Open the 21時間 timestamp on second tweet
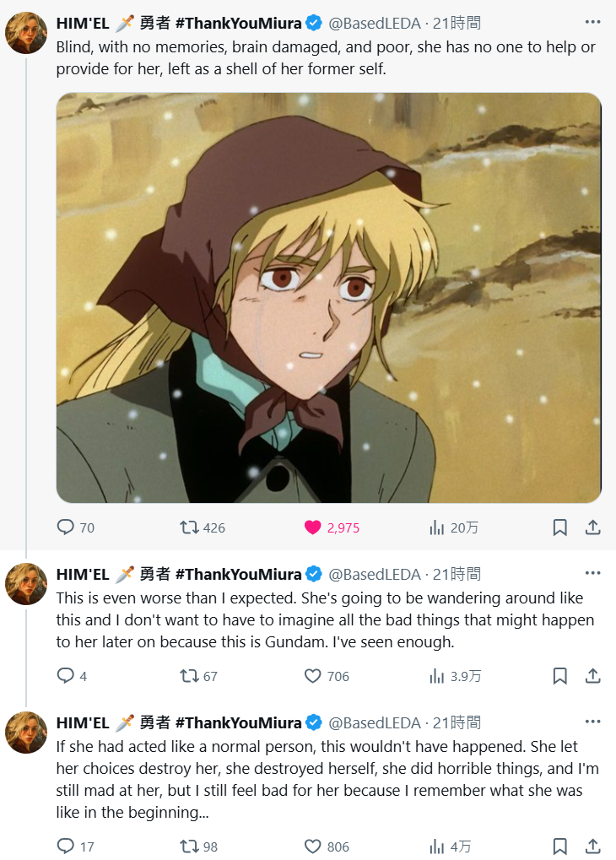Image resolution: width=616 pixels, height=860 pixels. pyautogui.click(x=457, y=575)
